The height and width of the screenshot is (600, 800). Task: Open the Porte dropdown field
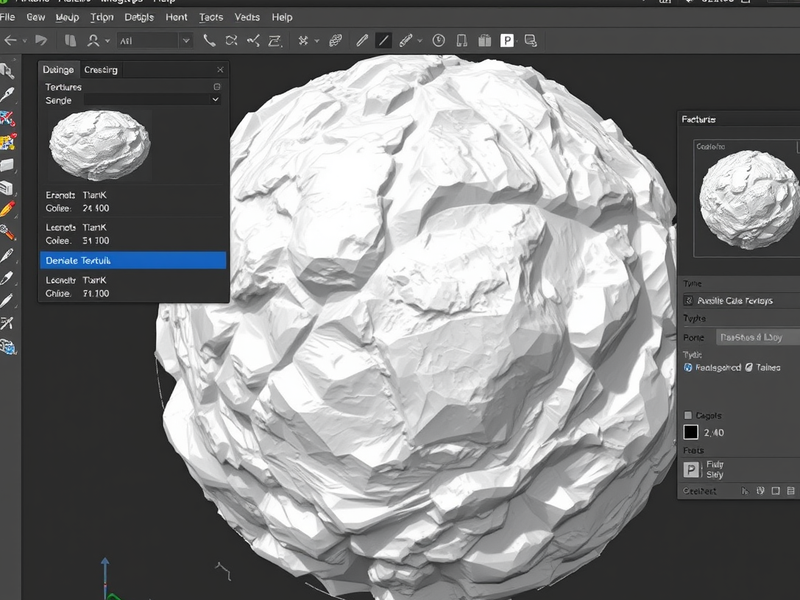[758, 337]
